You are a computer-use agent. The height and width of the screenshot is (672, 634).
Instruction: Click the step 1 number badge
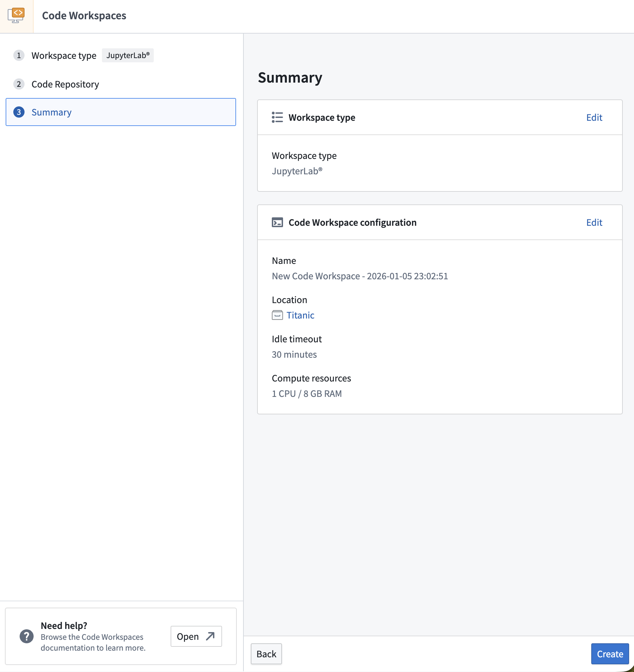tap(19, 55)
